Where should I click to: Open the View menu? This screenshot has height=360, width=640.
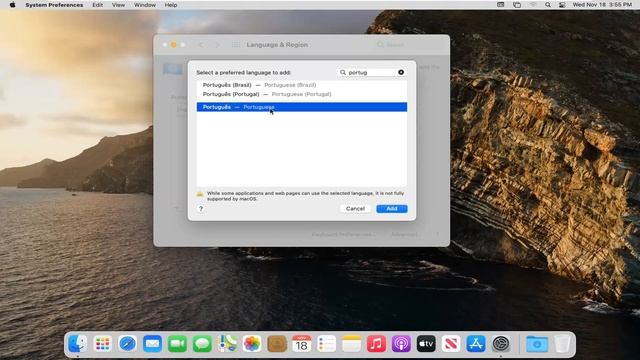point(118,5)
